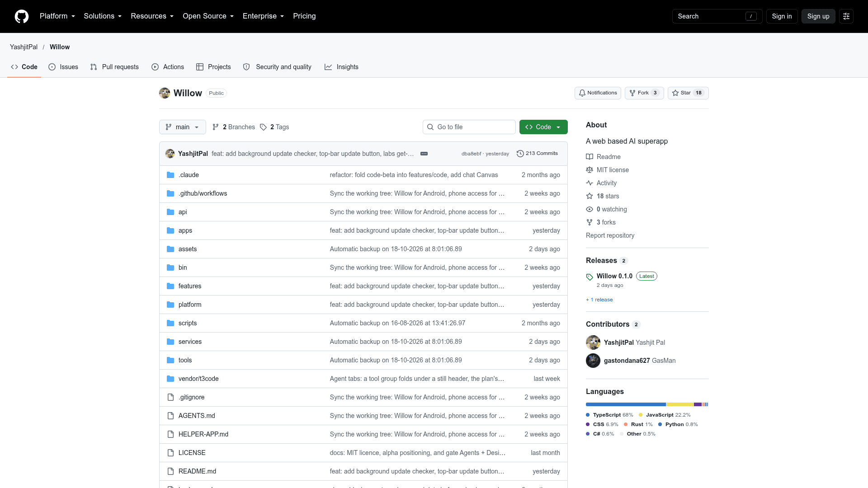The width and height of the screenshot is (868, 488).
Task: Expand the Enterprise menu
Action: [263, 16]
